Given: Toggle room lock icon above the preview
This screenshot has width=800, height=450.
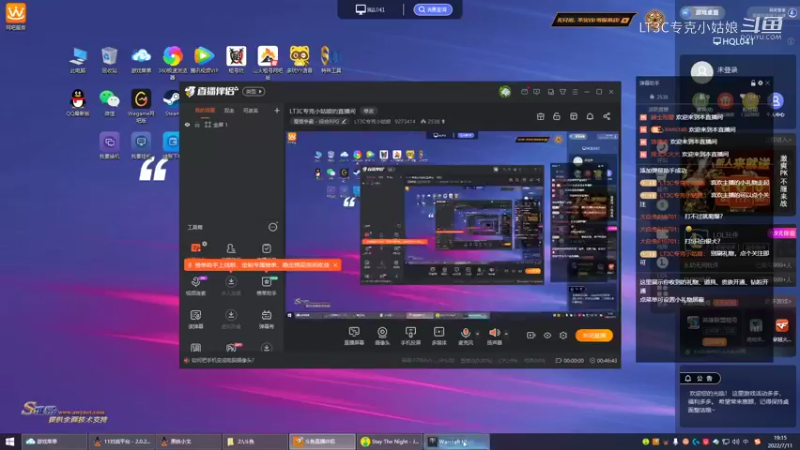Looking at the screenshot, I should pyautogui.click(x=557, y=116).
